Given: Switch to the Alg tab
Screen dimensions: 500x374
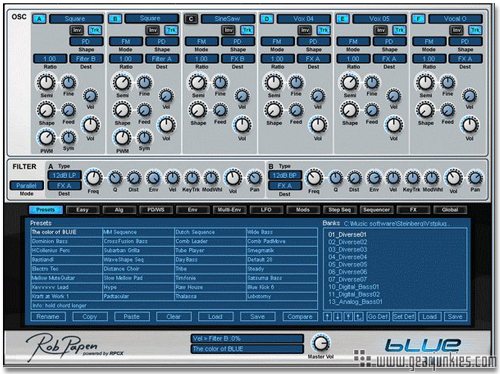Looking at the screenshot, I should click(119, 210).
